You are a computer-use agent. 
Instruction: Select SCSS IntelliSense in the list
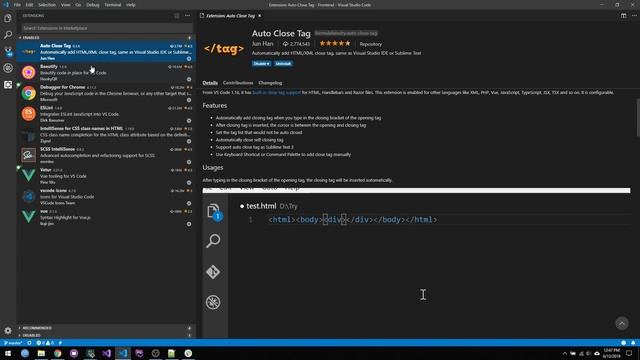(x=106, y=155)
